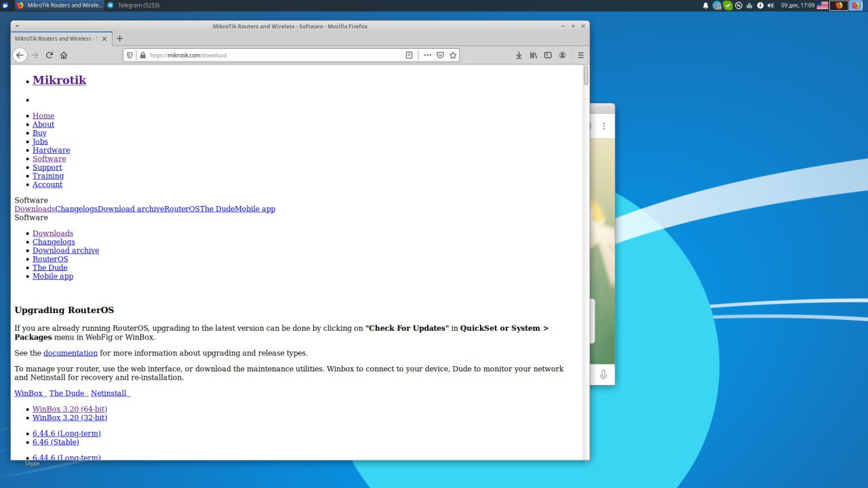Select the Netinstall utilities tab link

(111, 393)
